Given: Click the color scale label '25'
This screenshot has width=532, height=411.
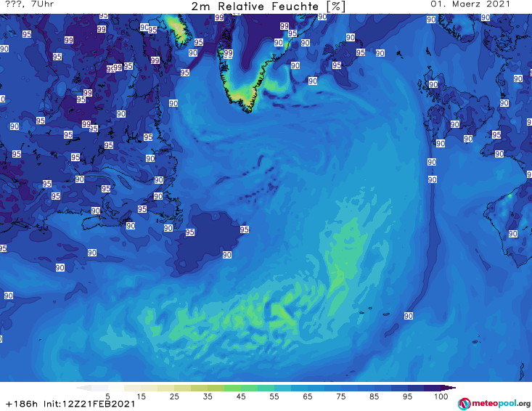Looking at the screenshot, I should (174, 396).
